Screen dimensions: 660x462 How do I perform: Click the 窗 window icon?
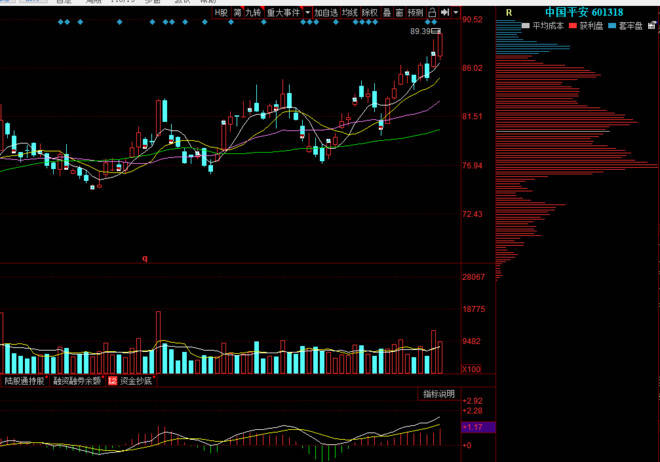pos(399,12)
